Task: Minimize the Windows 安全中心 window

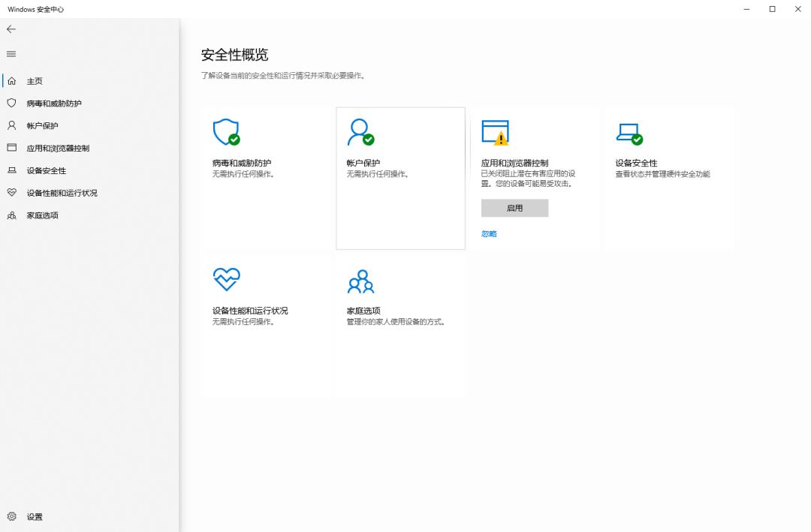Action: [747, 9]
